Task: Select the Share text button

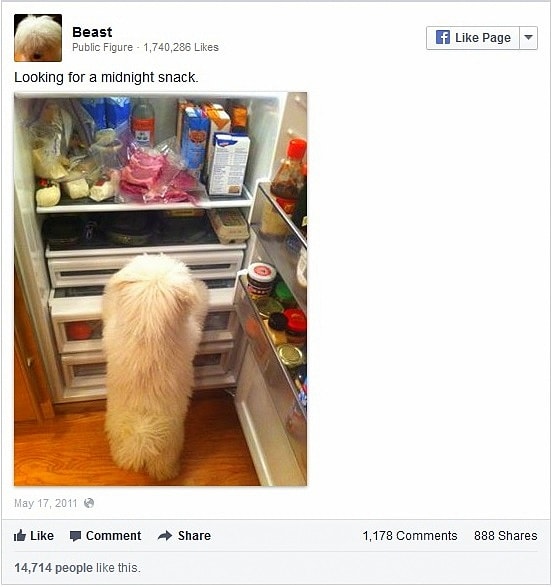Action: (x=194, y=536)
